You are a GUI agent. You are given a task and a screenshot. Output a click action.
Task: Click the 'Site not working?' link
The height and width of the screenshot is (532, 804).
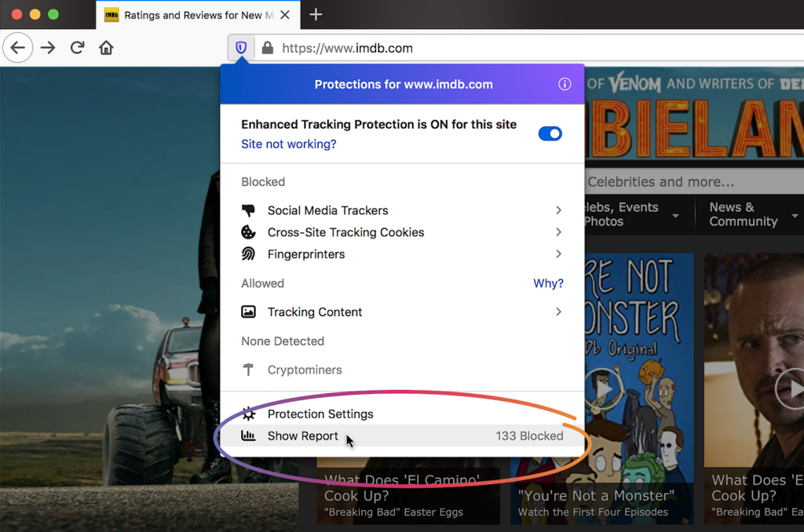coord(288,144)
